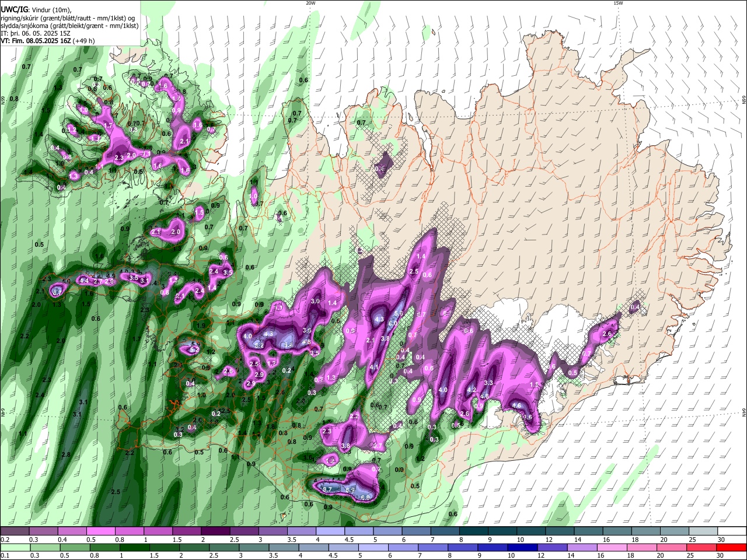Click the '25' label in bottom legend row

click(x=690, y=556)
